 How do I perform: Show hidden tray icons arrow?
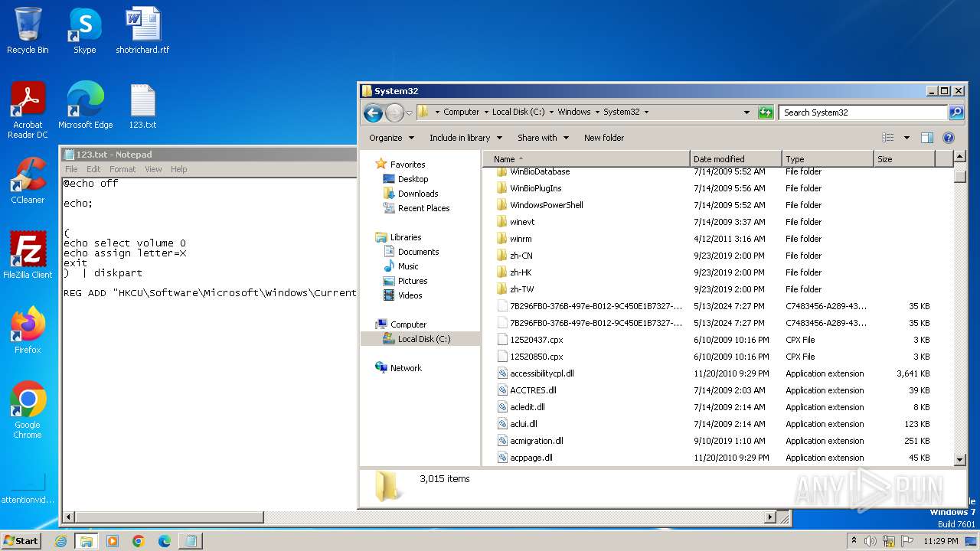[854, 541]
